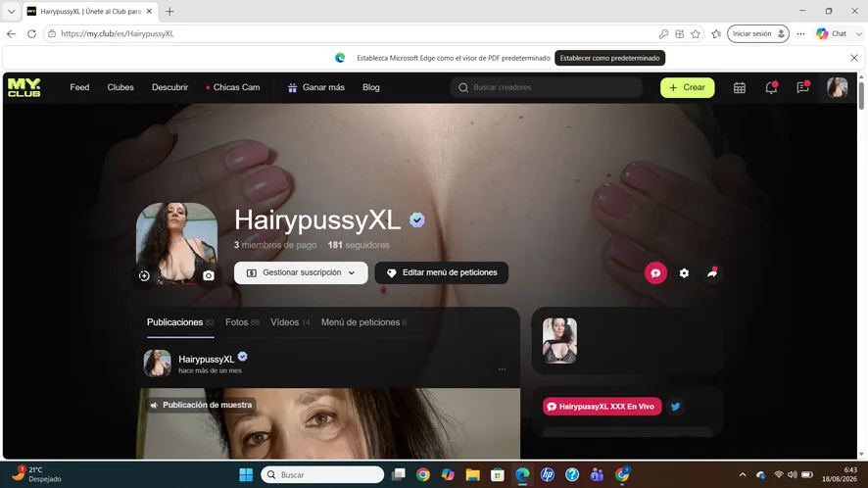Screen dimensions: 868x488
Task: Open a new browser tab
Action: (x=169, y=11)
